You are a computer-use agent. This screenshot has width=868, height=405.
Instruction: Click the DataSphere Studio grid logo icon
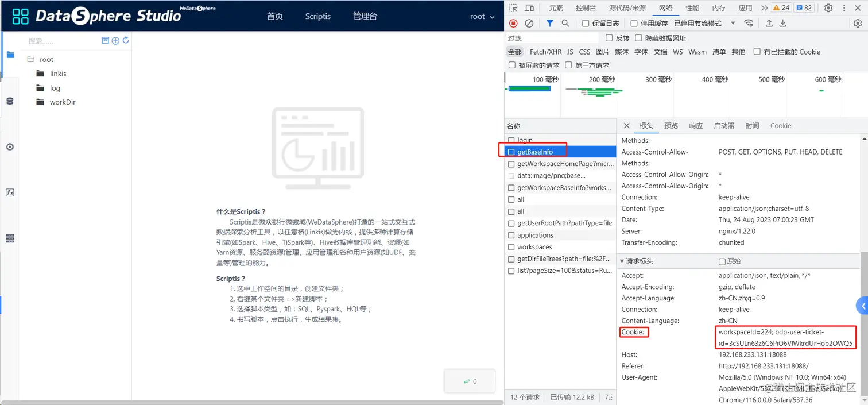pos(21,16)
